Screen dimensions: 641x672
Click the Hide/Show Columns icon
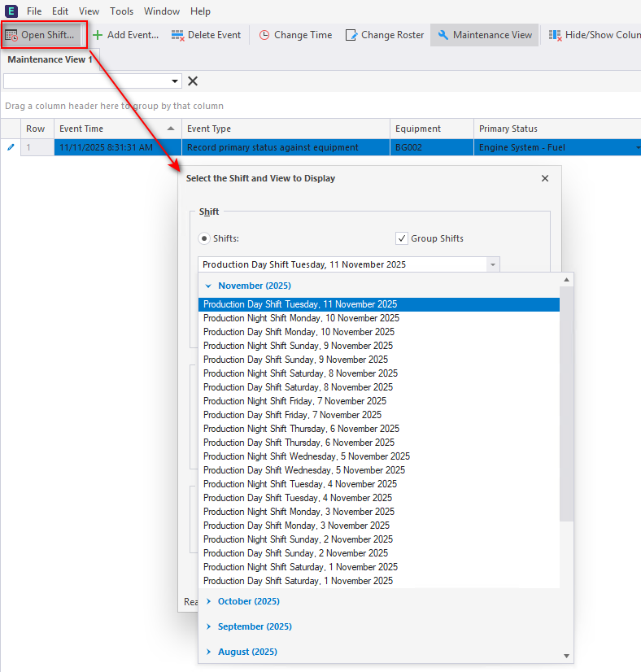point(555,35)
